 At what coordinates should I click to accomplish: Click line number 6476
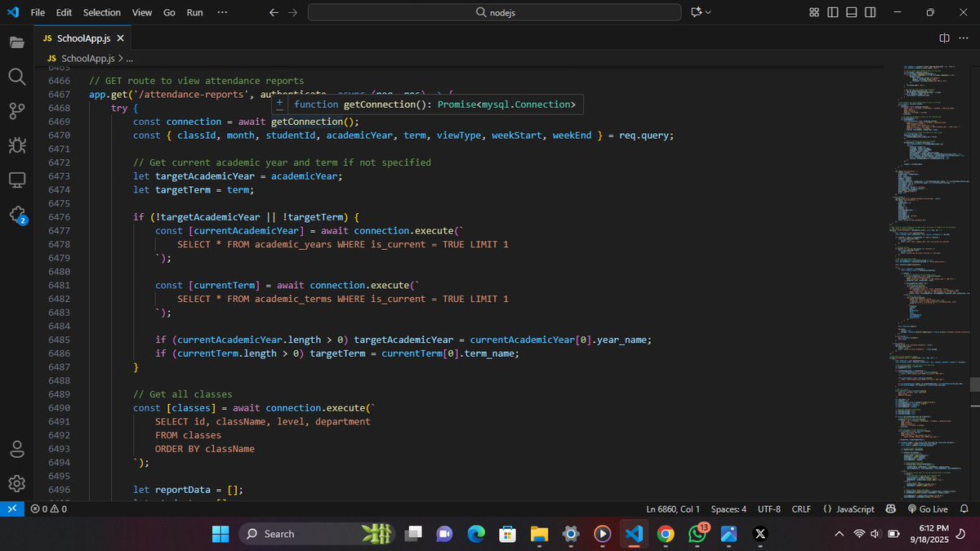[x=59, y=217]
